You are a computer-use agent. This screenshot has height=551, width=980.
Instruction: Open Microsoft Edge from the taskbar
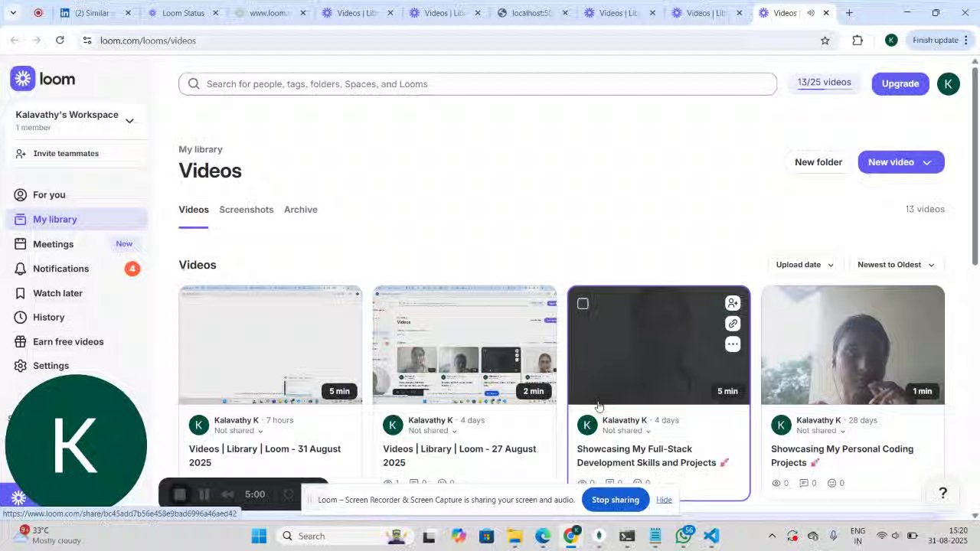tap(543, 536)
